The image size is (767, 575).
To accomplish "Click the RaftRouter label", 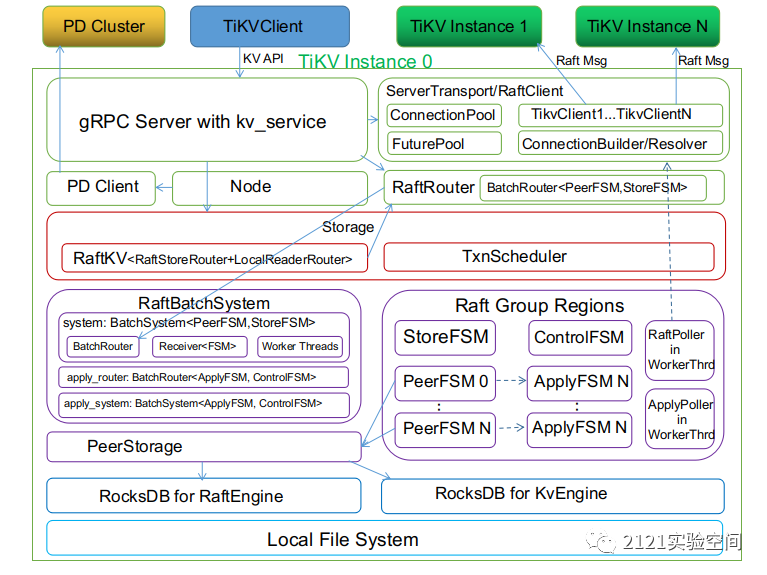I will [x=432, y=187].
